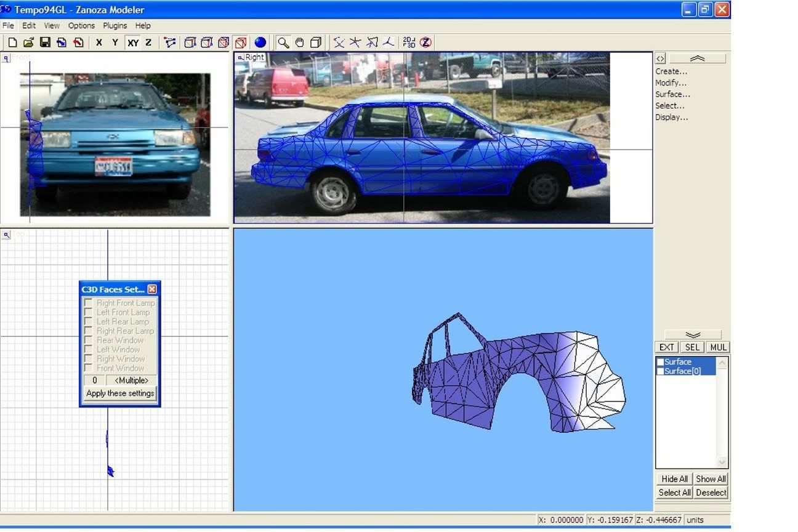
Task: Open the Plugins menu
Action: [x=115, y=26]
